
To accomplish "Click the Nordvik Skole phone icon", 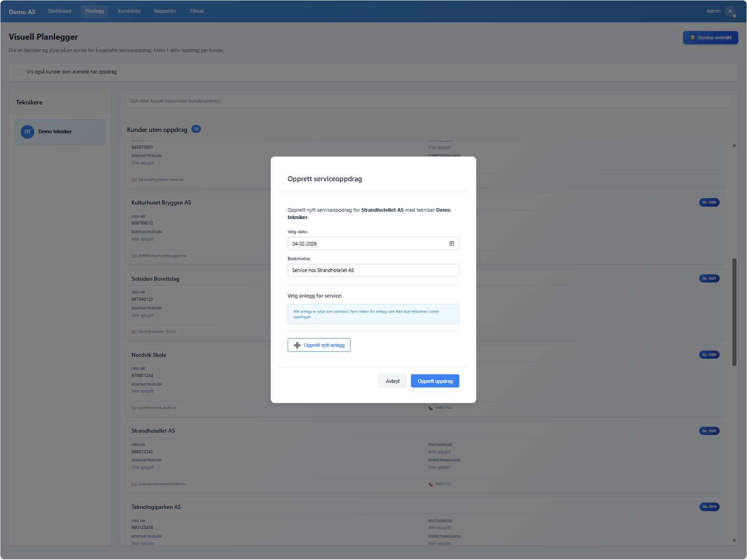I will (431, 408).
